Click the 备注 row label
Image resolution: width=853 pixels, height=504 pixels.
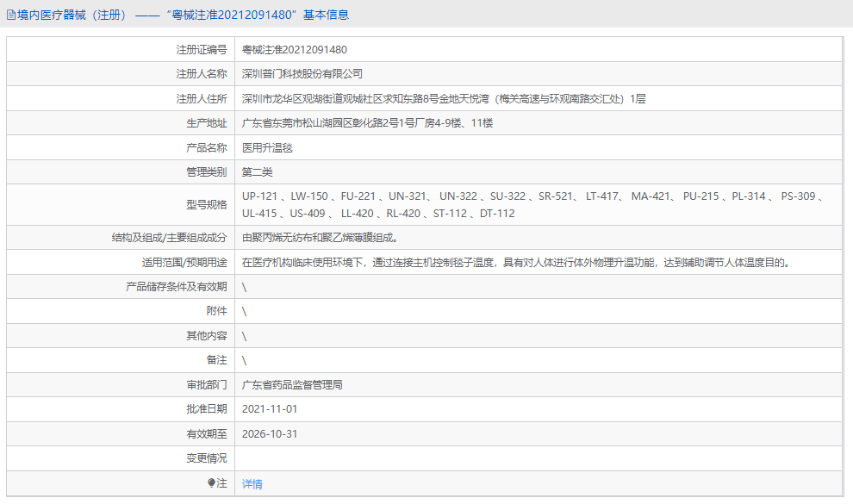click(212, 359)
